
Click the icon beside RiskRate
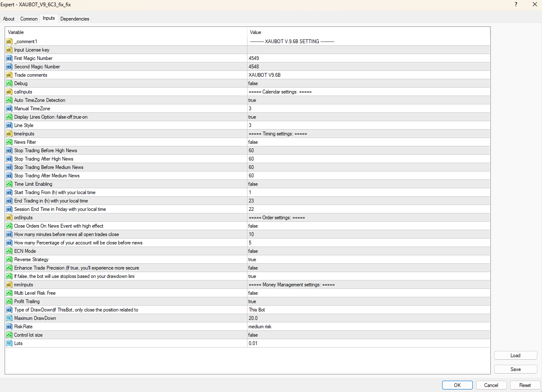(x=9, y=327)
